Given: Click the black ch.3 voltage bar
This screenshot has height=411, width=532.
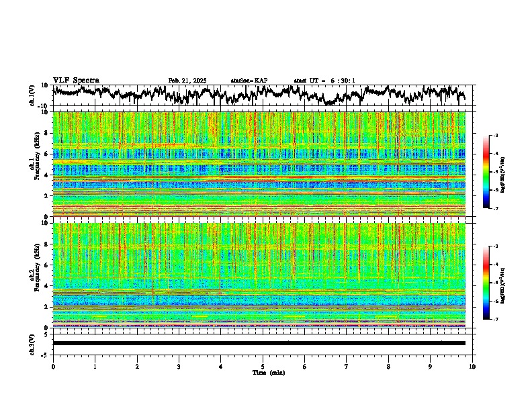Looking at the screenshot, I should [259, 343].
